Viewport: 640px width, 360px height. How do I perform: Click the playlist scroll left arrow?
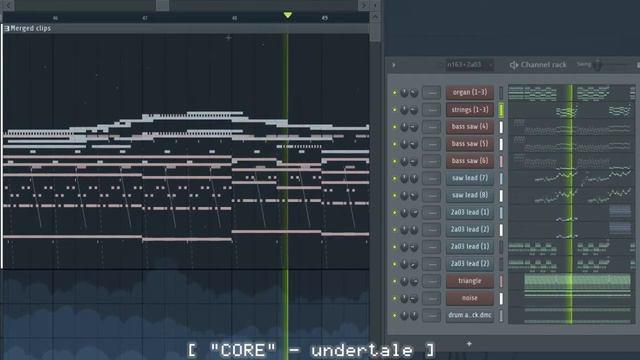(x=8, y=5)
